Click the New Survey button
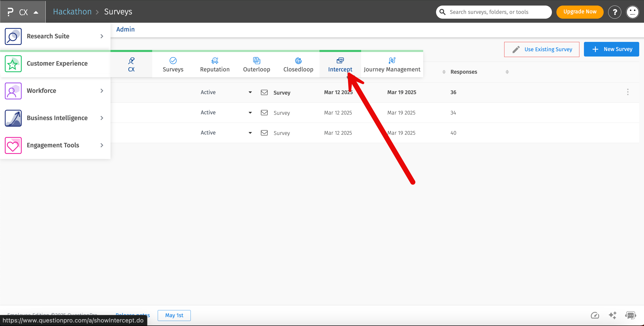644x326 pixels. 611,49
